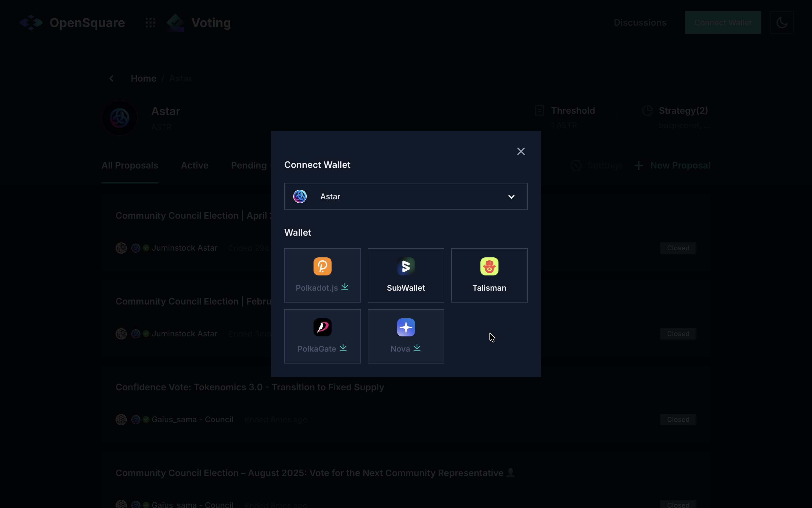The height and width of the screenshot is (508, 812).
Task: Click the Nova download icon
Action: click(x=417, y=348)
